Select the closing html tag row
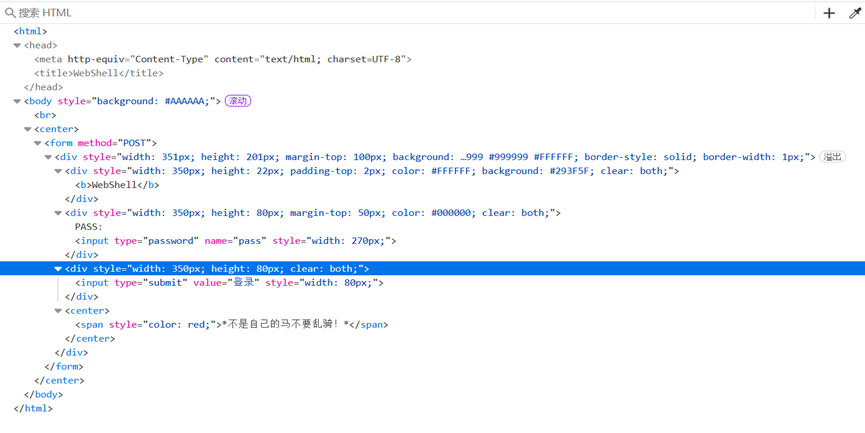Image resolution: width=865 pixels, height=433 pixels. click(x=432, y=409)
